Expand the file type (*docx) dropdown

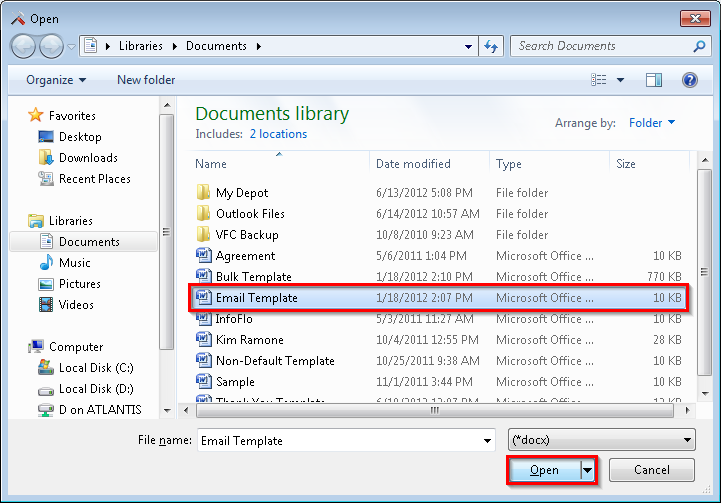pyautogui.click(x=602, y=440)
